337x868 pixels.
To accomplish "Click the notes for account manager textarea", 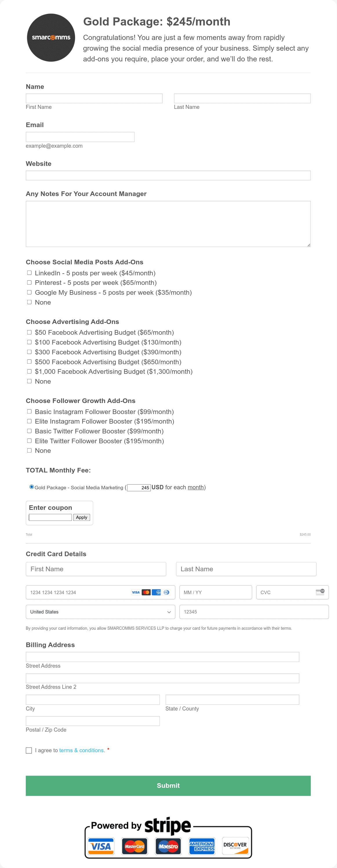I will point(168,224).
